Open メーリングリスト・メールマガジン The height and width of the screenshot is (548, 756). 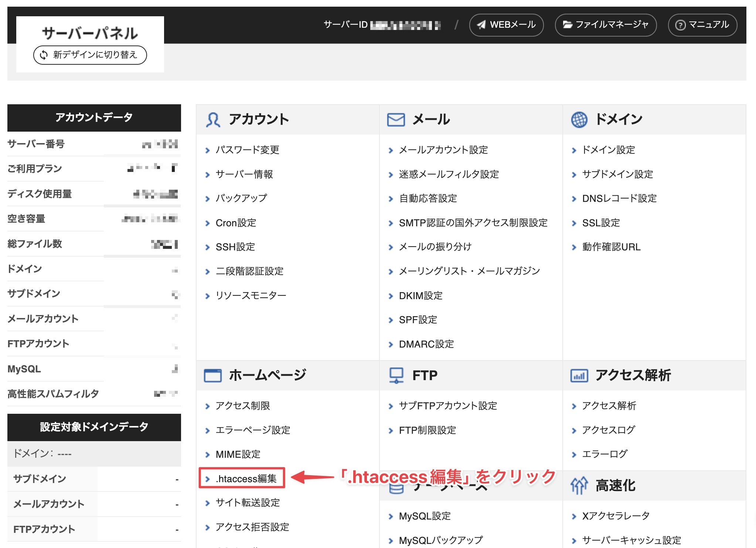(470, 271)
